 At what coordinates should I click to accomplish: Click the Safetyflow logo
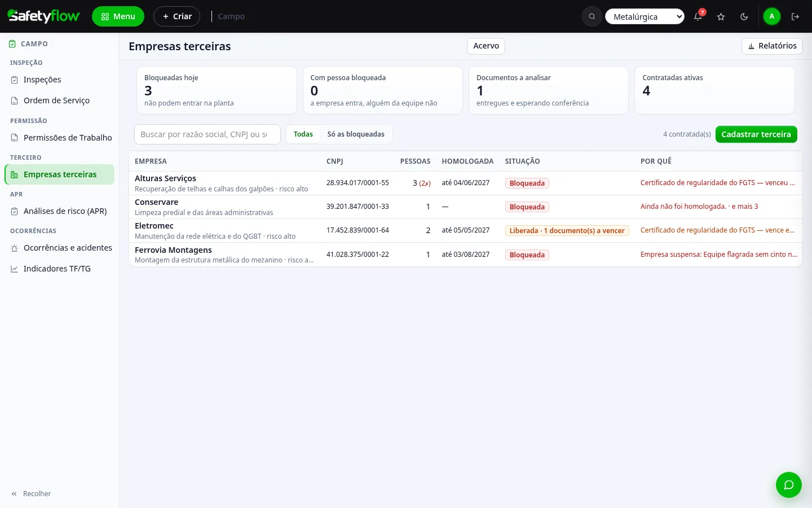coord(43,16)
